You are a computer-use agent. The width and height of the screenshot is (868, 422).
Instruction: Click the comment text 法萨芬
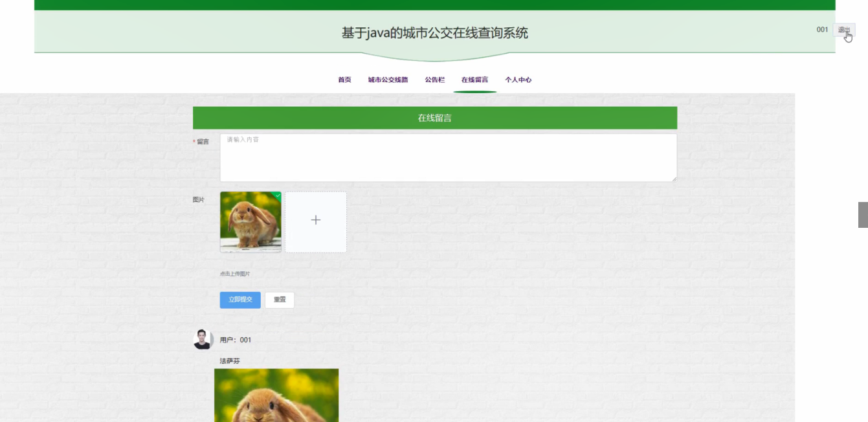tap(230, 361)
